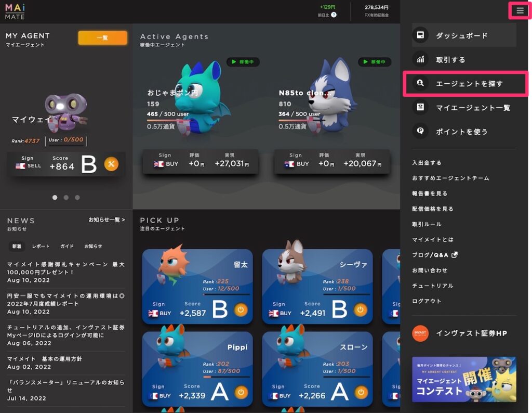This screenshot has width=532, height=413.
Task: Click the user progress bar on おじゃまポン円
Action: coord(171,120)
